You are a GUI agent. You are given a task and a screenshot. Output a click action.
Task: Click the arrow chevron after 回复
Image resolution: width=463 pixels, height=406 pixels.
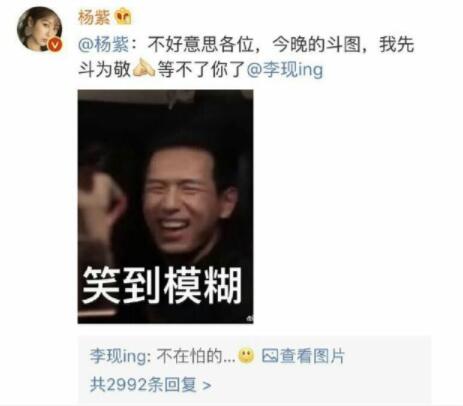207,386
